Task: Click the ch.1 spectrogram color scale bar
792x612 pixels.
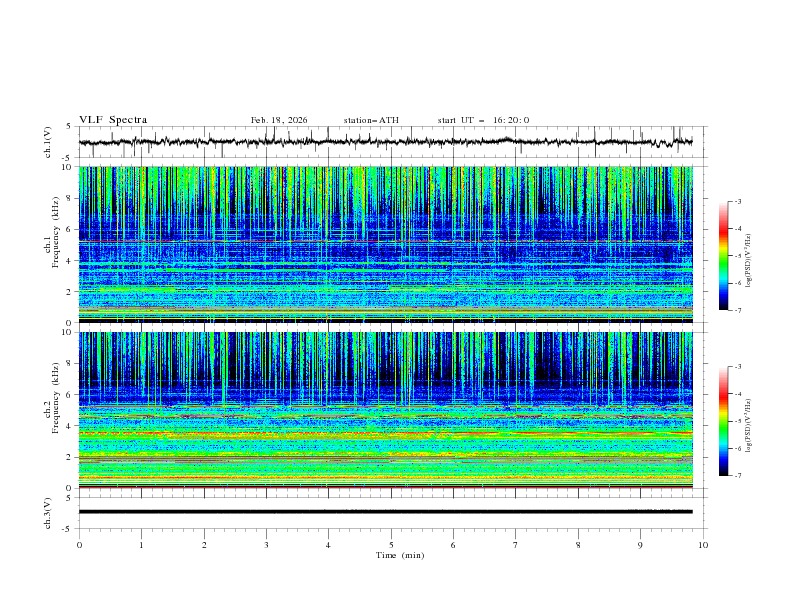Action: click(x=724, y=256)
